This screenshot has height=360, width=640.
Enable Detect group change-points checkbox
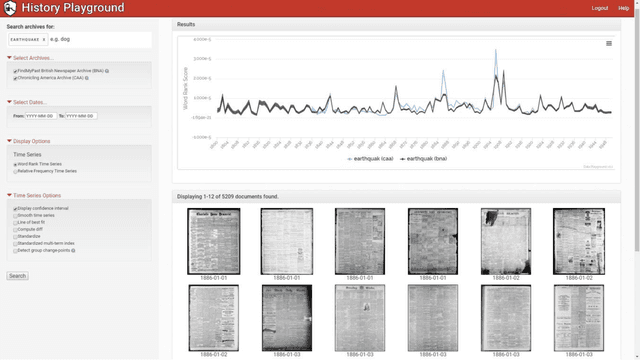coord(15,251)
